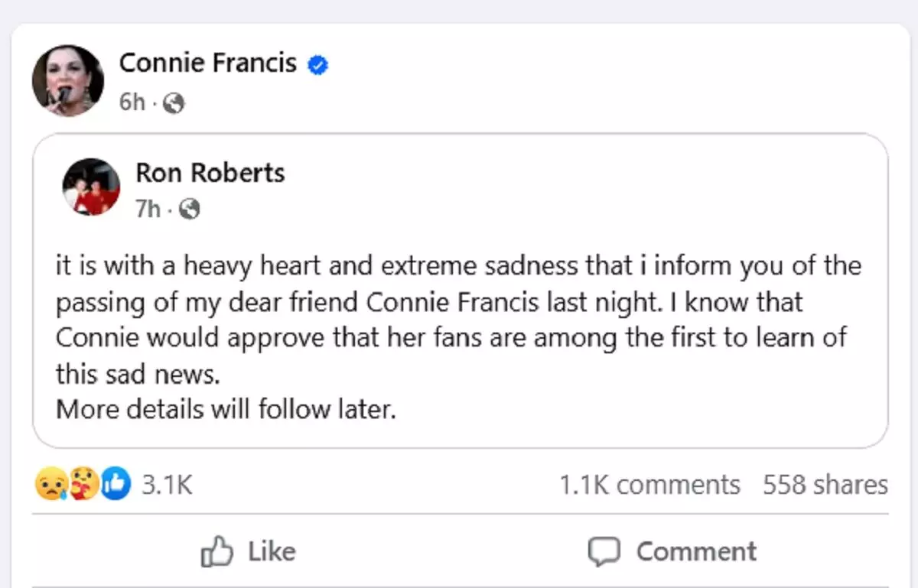Click the care hug reaction emoji
The image size is (918, 588).
point(83,485)
